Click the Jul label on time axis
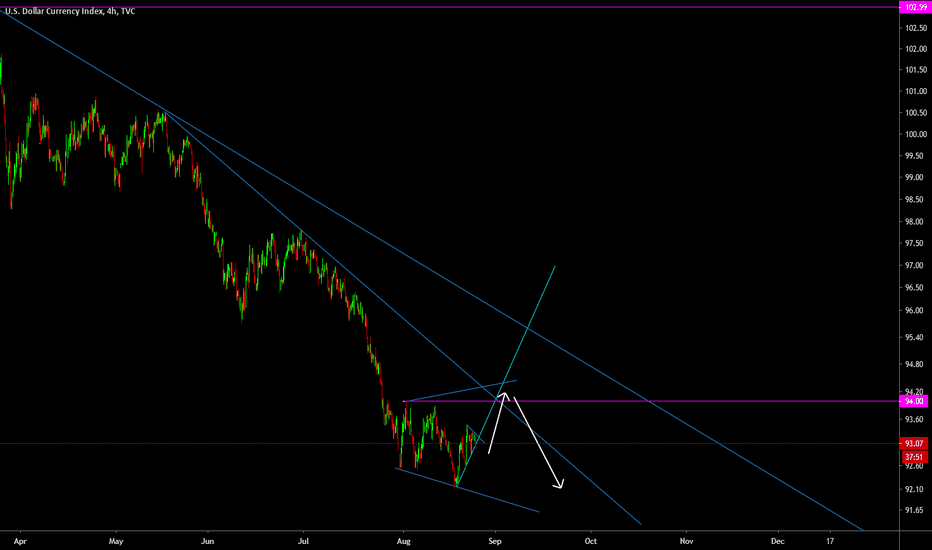Viewport: 932px width, 550px height. click(x=303, y=541)
